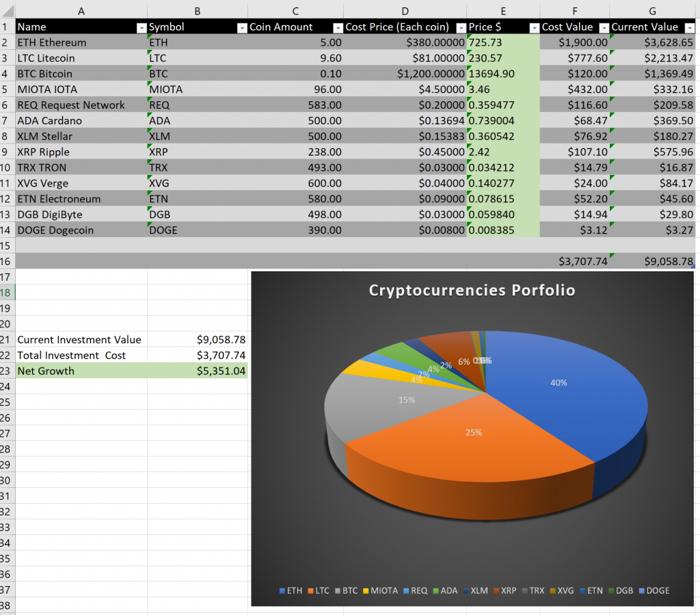
Task: Open the Symbol column filter dropdown
Action: click(x=242, y=27)
